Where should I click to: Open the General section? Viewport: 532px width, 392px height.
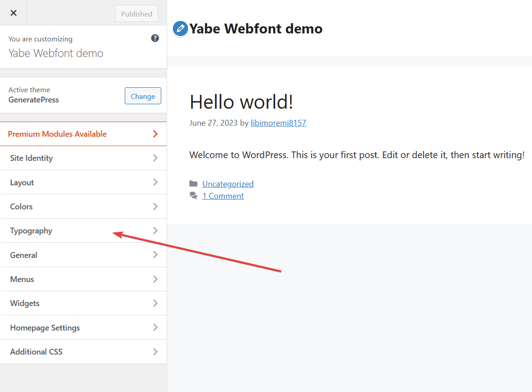[x=83, y=255]
